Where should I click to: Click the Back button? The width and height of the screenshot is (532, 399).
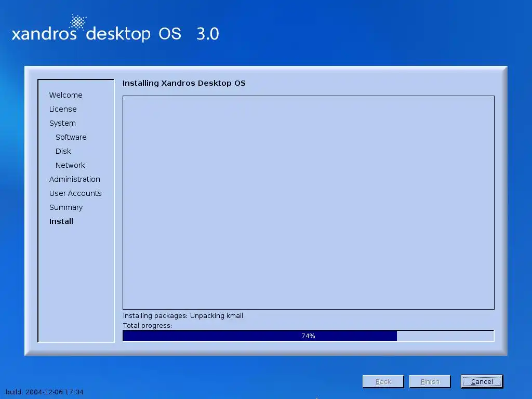383,381
